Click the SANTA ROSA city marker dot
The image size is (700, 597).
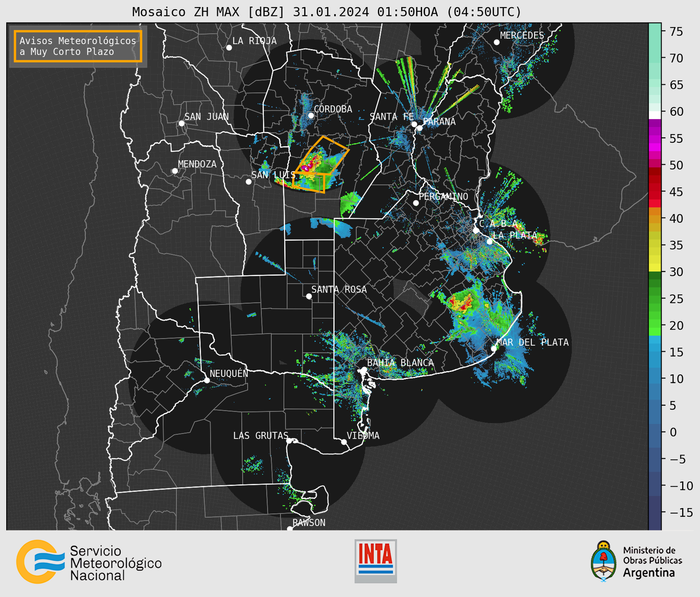(309, 296)
